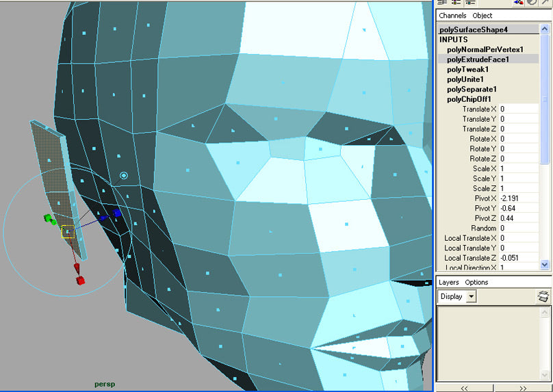Show channel box only layout icon
Screen dimensions: 553x392
441,3
